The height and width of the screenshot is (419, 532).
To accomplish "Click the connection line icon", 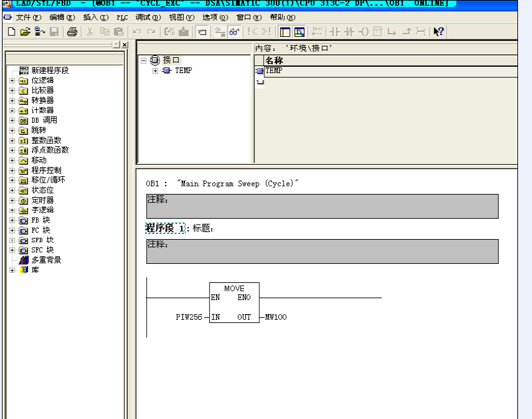I will [421, 32].
